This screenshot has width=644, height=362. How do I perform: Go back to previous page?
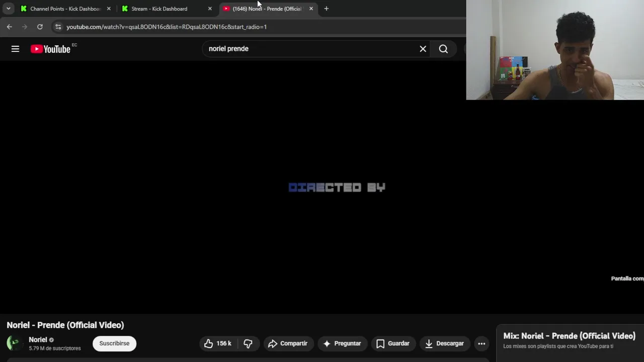pos(10,27)
